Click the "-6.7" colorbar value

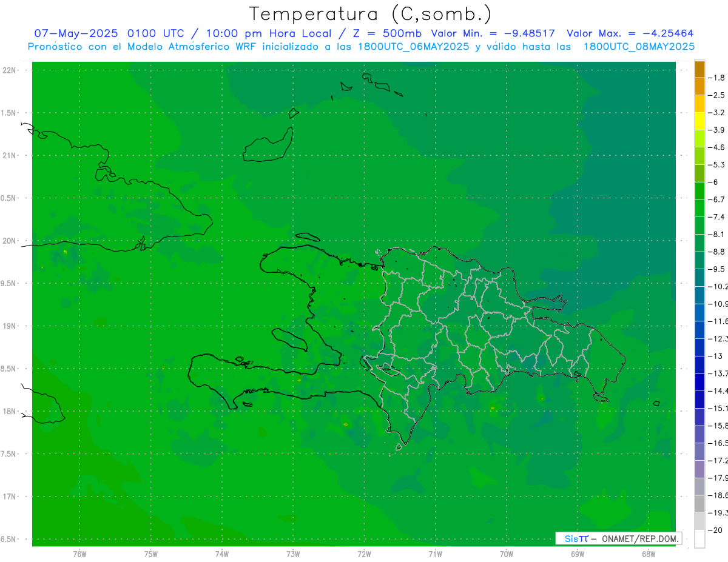[x=716, y=199]
